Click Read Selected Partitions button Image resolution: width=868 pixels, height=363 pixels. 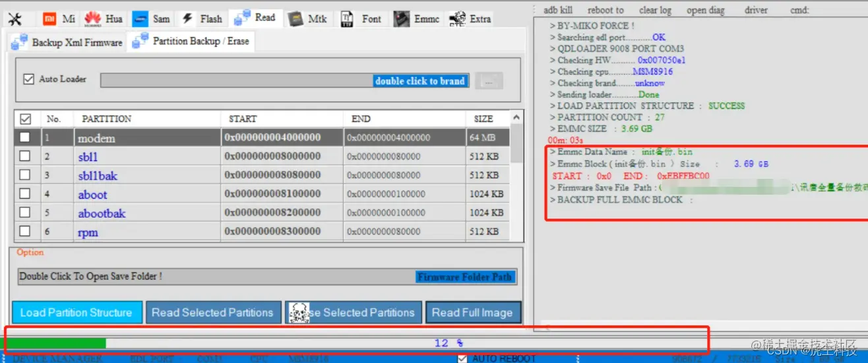213,313
